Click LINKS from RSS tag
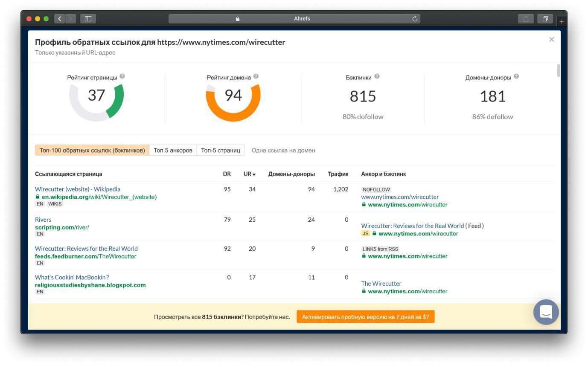The height and width of the screenshot is (365, 588). point(381,249)
